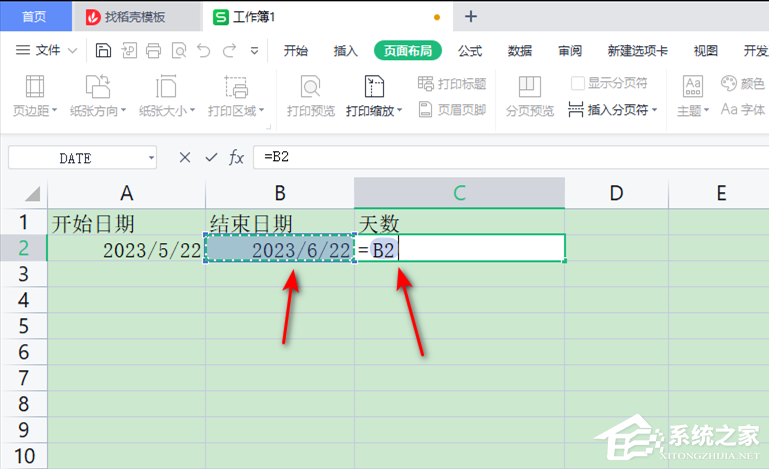Viewport: 769px width, 469px height.
Task: Switch to the 新建选项卡 ribbon tab
Action: 638,51
